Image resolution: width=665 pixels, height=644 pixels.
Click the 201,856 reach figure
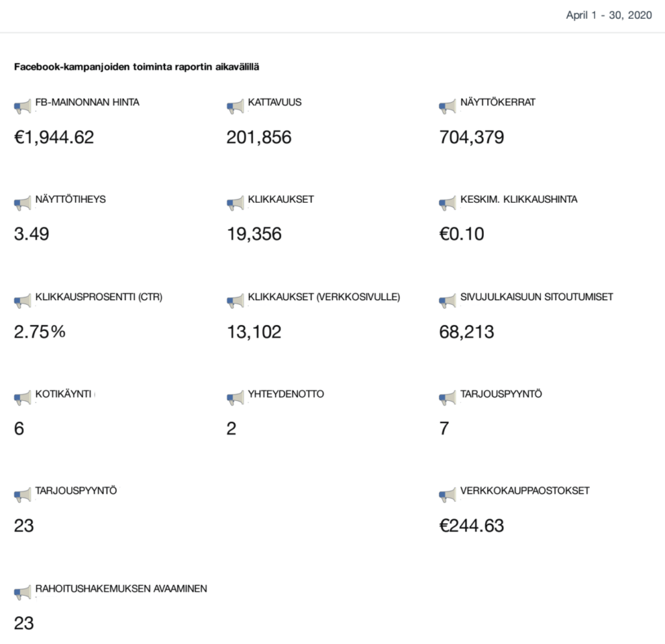pos(258,137)
